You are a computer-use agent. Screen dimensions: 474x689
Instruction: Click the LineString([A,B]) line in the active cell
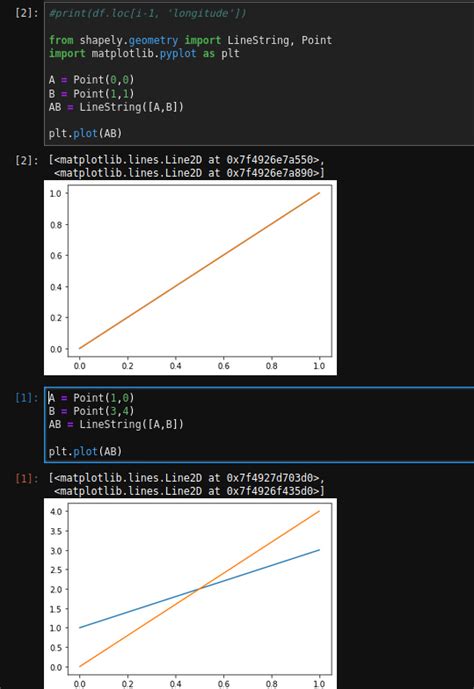(116, 424)
